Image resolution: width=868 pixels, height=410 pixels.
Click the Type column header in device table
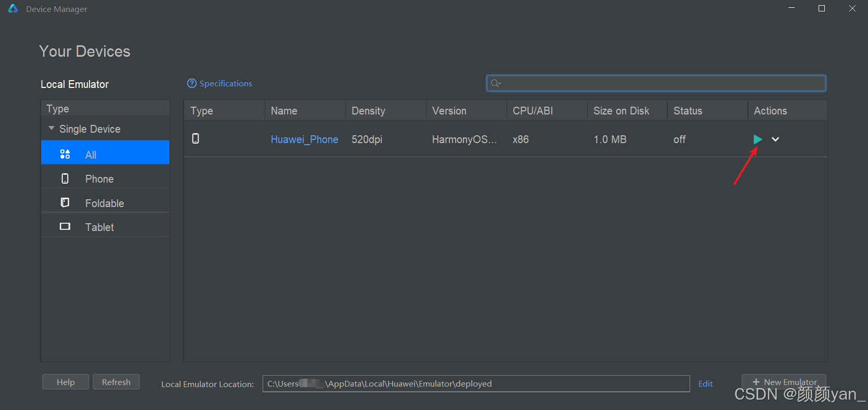(225, 111)
